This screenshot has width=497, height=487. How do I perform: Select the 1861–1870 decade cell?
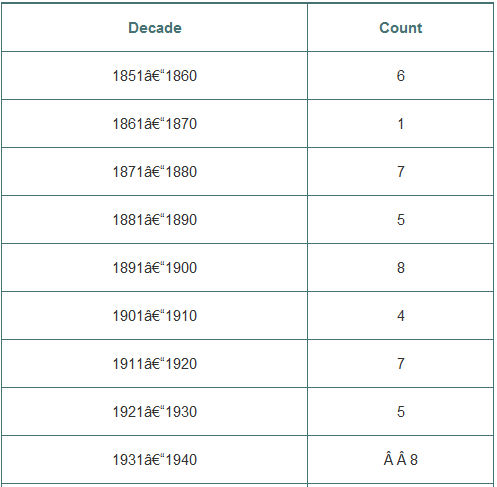(x=155, y=124)
